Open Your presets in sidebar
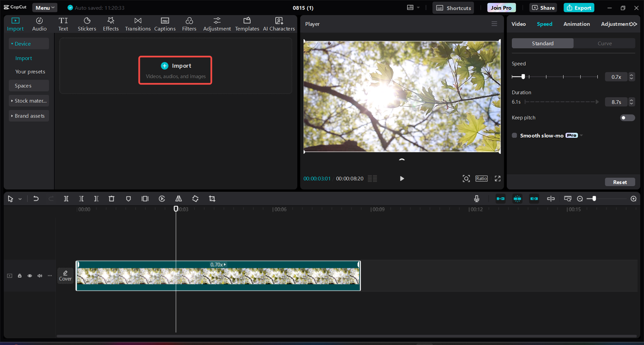The width and height of the screenshot is (644, 345). tap(30, 71)
